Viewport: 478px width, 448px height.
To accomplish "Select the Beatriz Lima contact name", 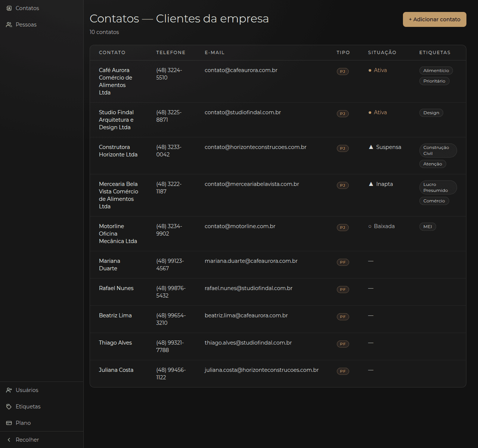I will pos(115,315).
